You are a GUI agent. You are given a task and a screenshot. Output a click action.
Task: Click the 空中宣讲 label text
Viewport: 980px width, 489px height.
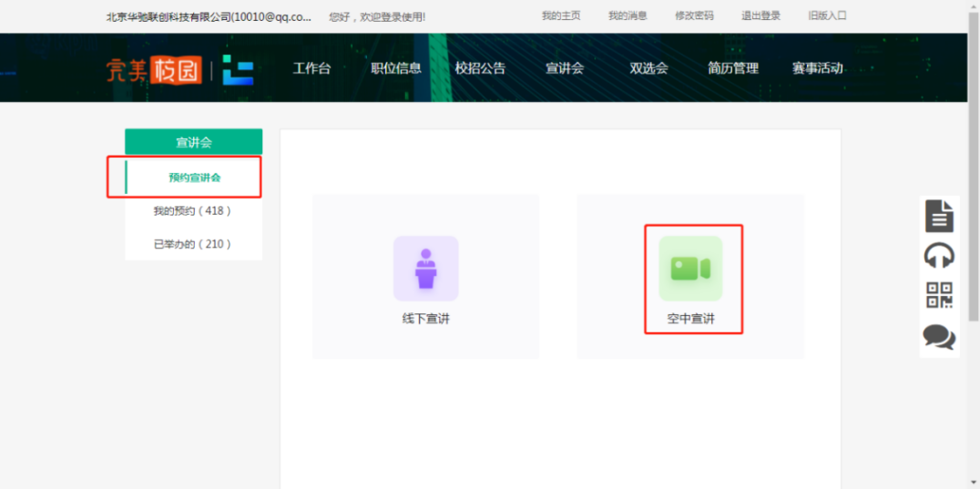click(x=690, y=319)
